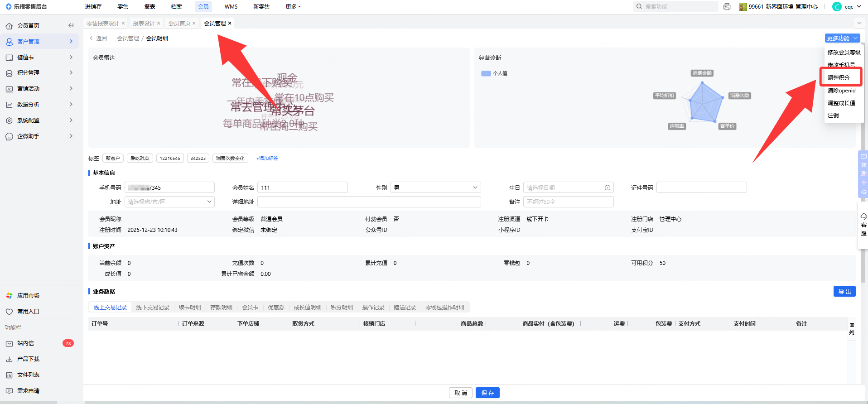868x404 pixels.
Task: Open the WMS top menu
Action: (x=231, y=7)
